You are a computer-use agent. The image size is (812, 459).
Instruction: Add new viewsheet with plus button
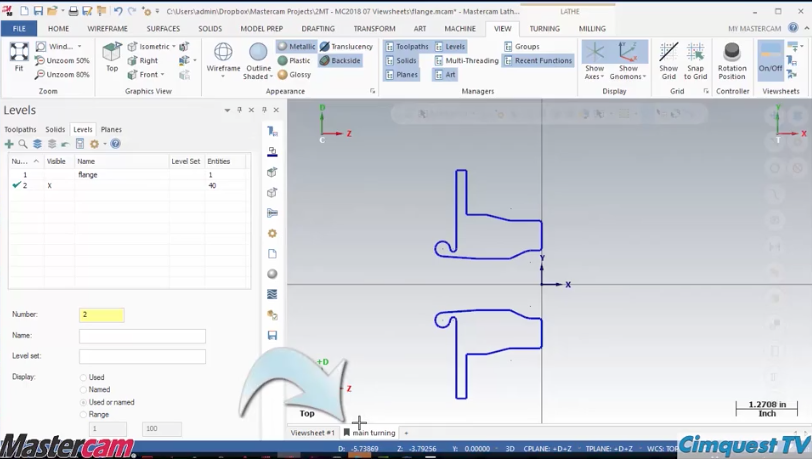click(x=406, y=433)
